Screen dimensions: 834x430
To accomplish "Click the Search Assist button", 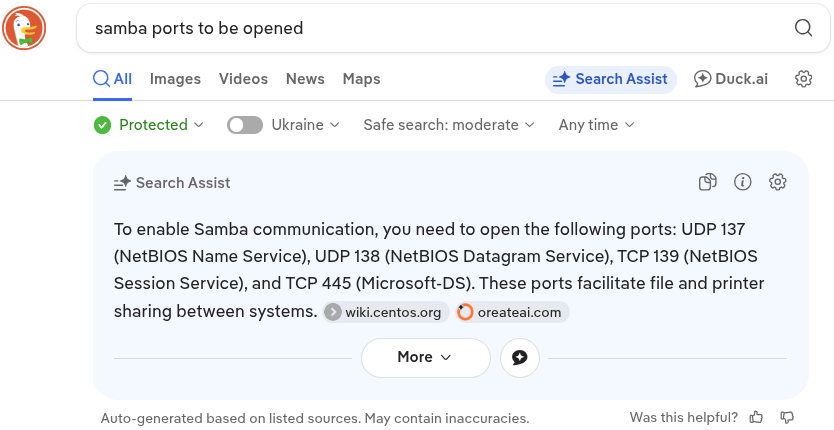I will click(x=611, y=79).
